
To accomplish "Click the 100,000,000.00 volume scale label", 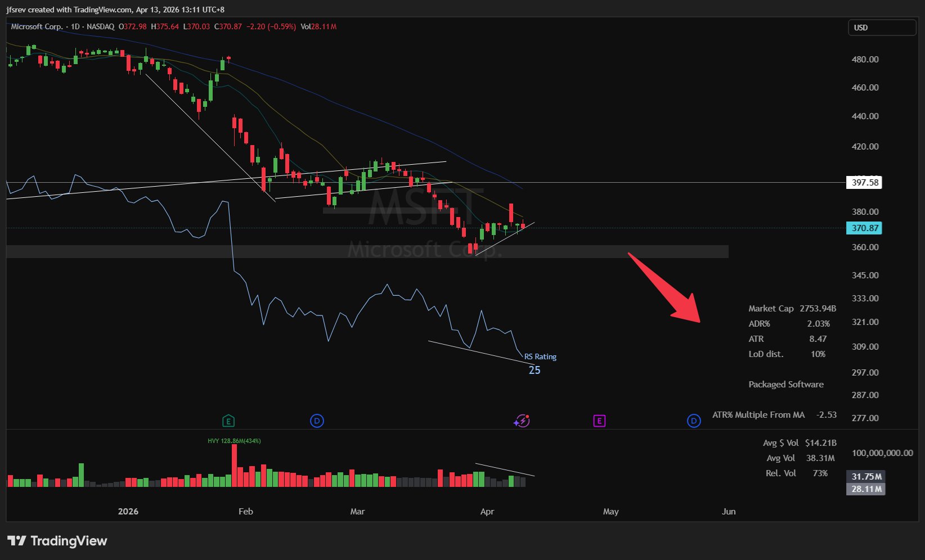I will [882, 453].
